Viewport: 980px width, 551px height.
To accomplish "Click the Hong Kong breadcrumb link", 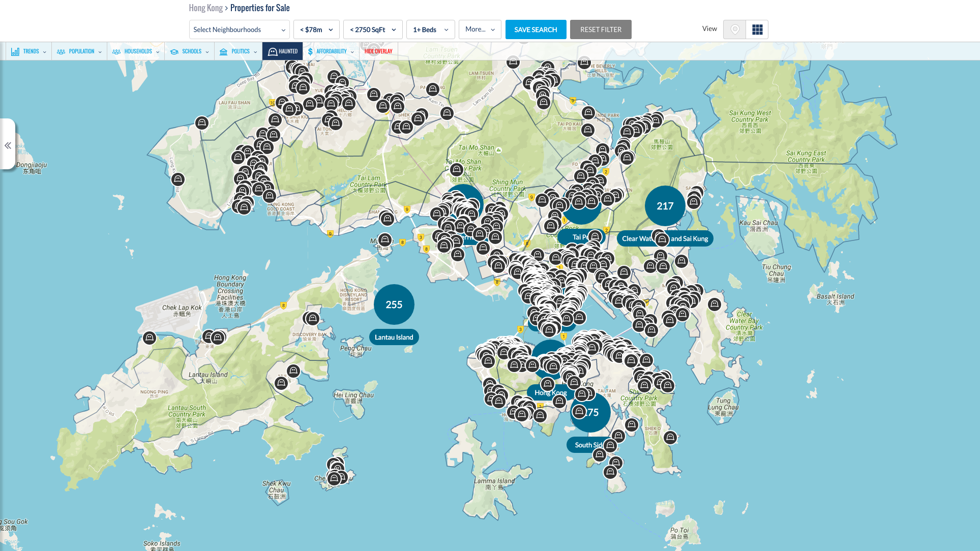I will (205, 8).
